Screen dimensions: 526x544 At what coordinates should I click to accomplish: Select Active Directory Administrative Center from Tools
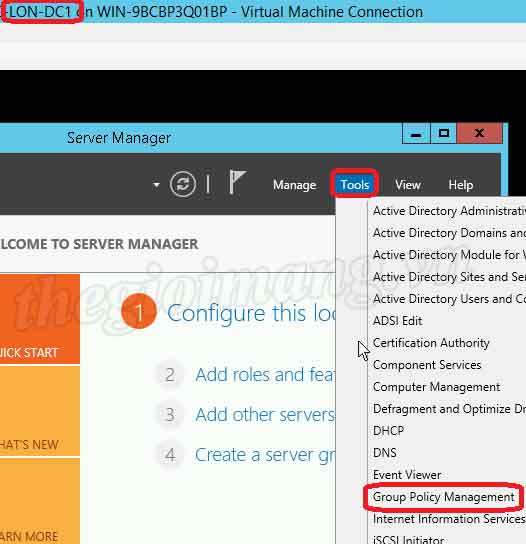pos(449,211)
